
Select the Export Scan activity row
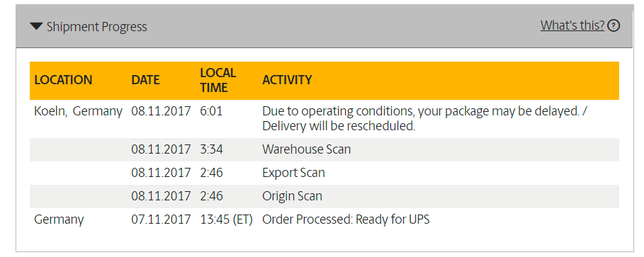[324, 173]
